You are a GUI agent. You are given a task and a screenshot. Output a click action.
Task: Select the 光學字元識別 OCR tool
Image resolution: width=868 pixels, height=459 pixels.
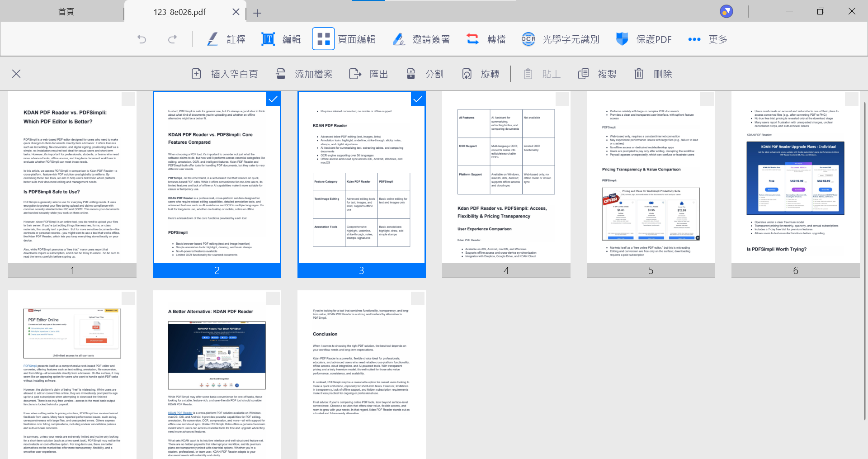click(x=561, y=39)
